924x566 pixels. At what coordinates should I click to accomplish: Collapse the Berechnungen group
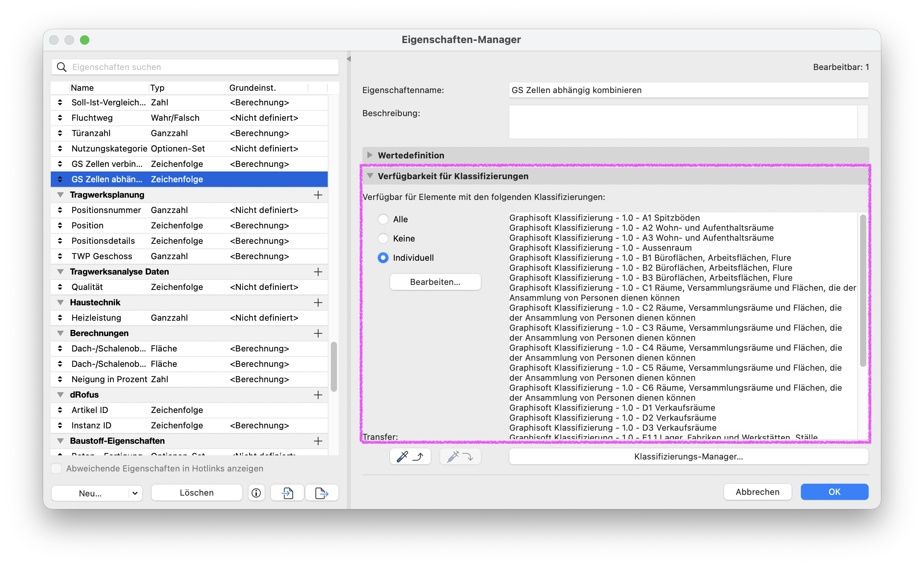(x=60, y=333)
